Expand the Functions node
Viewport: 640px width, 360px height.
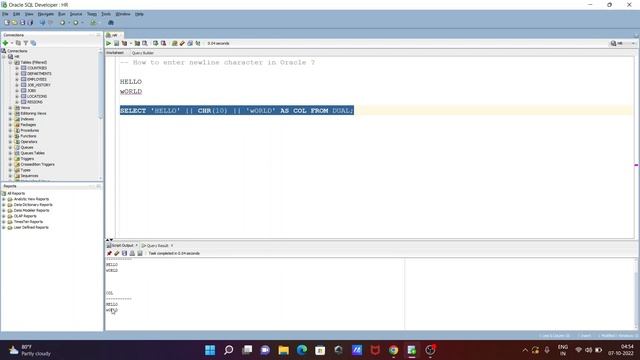[x=11, y=136]
